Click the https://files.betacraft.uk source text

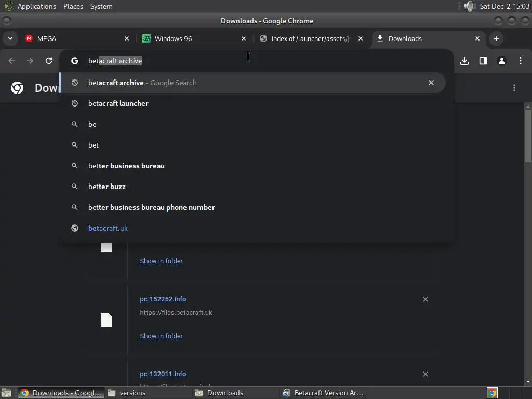(x=176, y=312)
